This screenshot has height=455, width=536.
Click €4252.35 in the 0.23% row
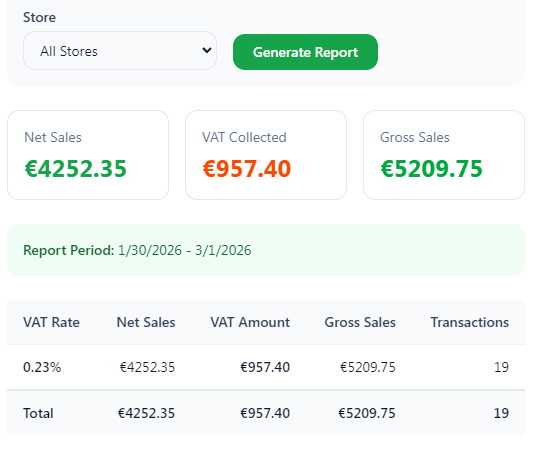pyautogui.click(x=147, y=367)
